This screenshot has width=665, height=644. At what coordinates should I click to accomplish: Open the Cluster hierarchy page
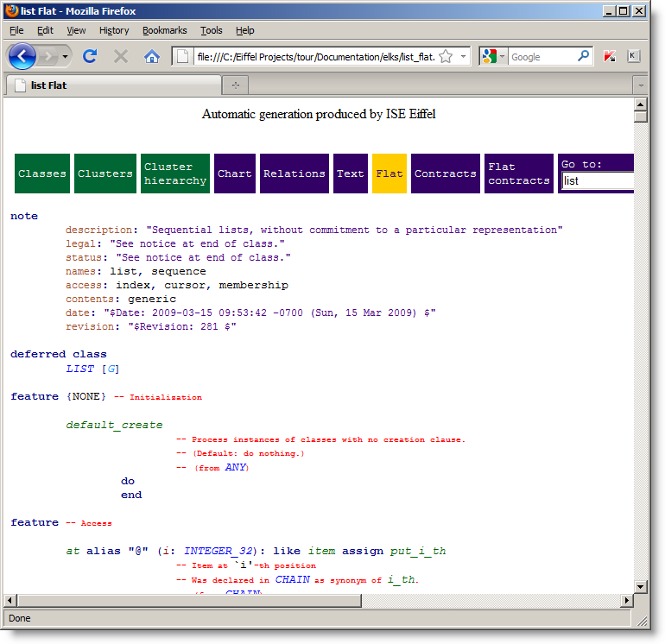[x=175, y=174]
